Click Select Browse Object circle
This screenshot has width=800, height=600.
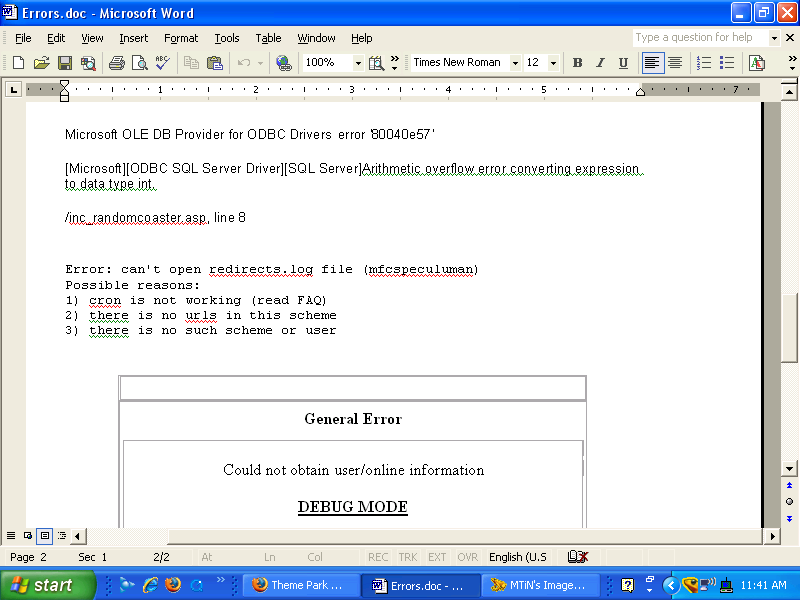789,502
